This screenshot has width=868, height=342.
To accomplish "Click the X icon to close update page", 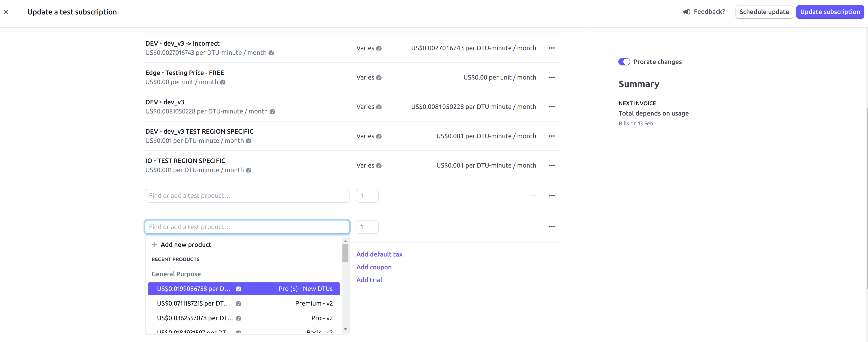I will pos(6,12).
